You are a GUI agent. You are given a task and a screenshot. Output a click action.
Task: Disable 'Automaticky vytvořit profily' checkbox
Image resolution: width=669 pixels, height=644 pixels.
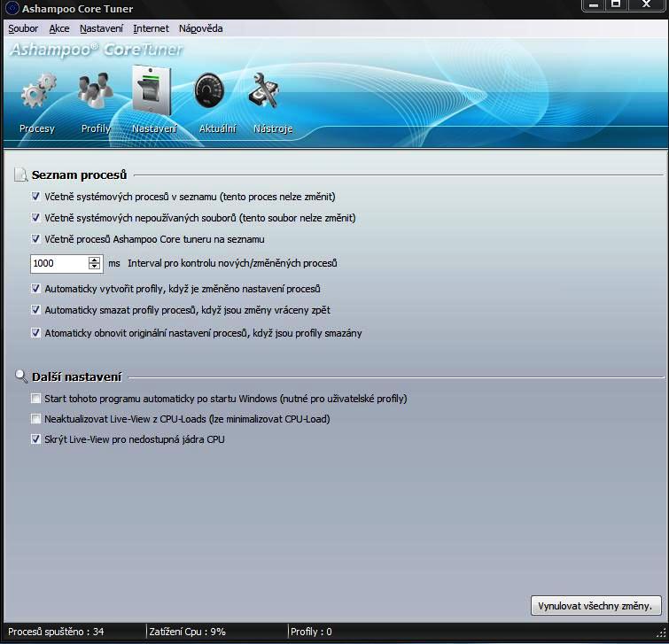click(x=35, y=289)
